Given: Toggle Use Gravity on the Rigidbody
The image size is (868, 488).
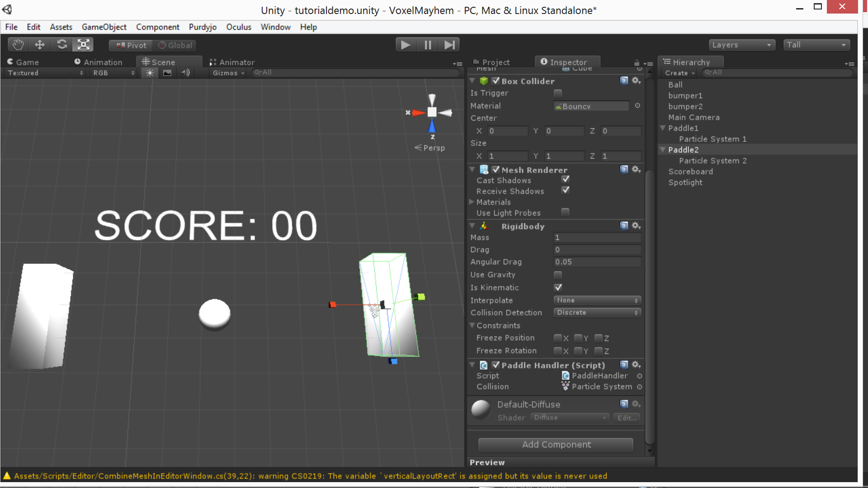Looking at the screenshot, I should click(557, 275).
